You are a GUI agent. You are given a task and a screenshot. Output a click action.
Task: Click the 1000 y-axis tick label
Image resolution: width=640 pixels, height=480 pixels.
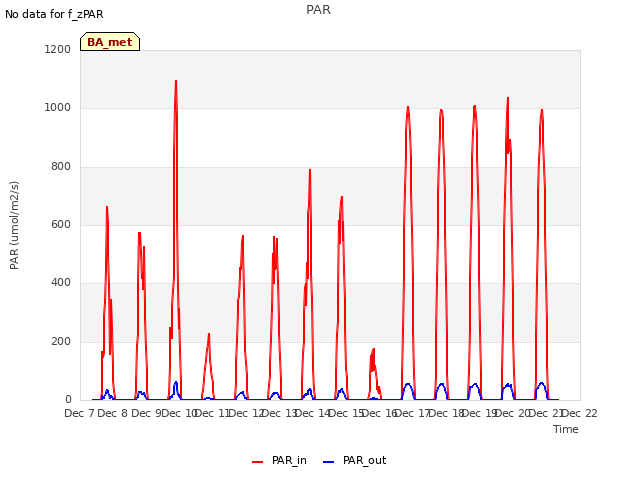(x=58, y=108)
